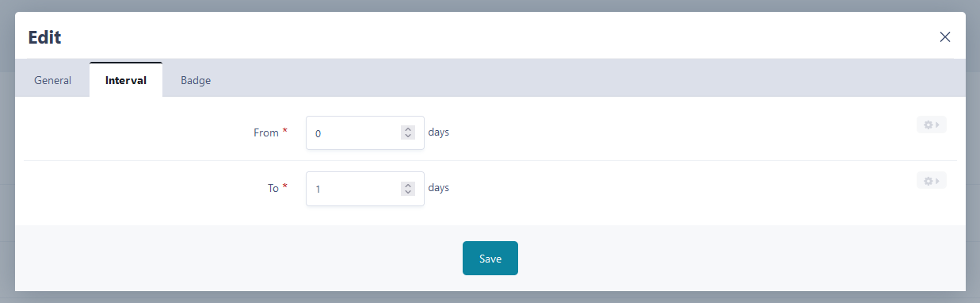Select the Interval tab
This screenshot has height=303, width=980.
click(126, 80)
